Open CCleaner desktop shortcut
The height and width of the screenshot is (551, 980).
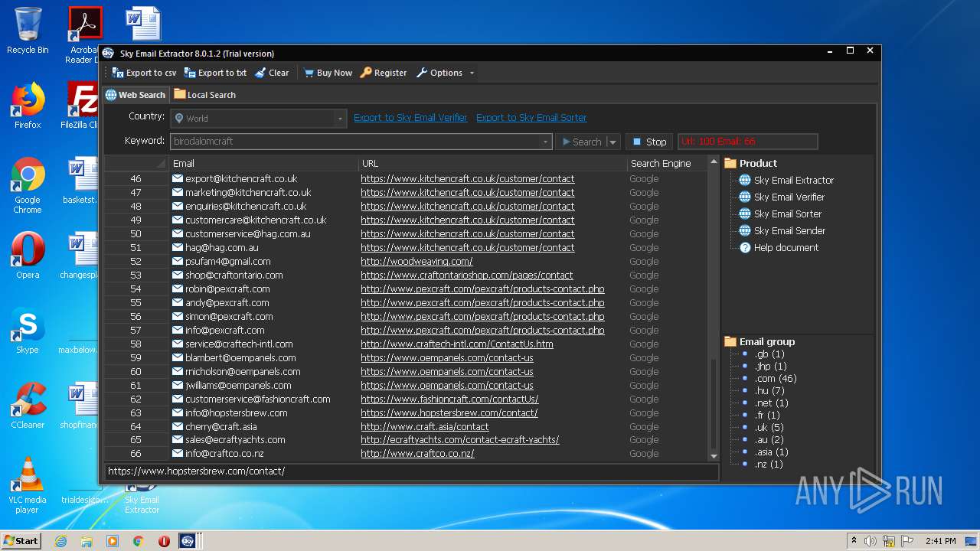[28, 406]
